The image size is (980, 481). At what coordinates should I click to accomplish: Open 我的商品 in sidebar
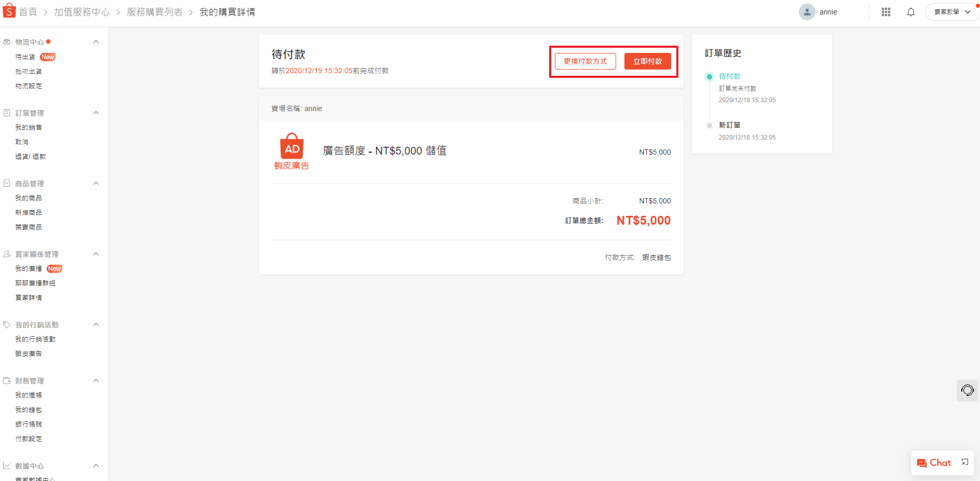coord(29,198)
